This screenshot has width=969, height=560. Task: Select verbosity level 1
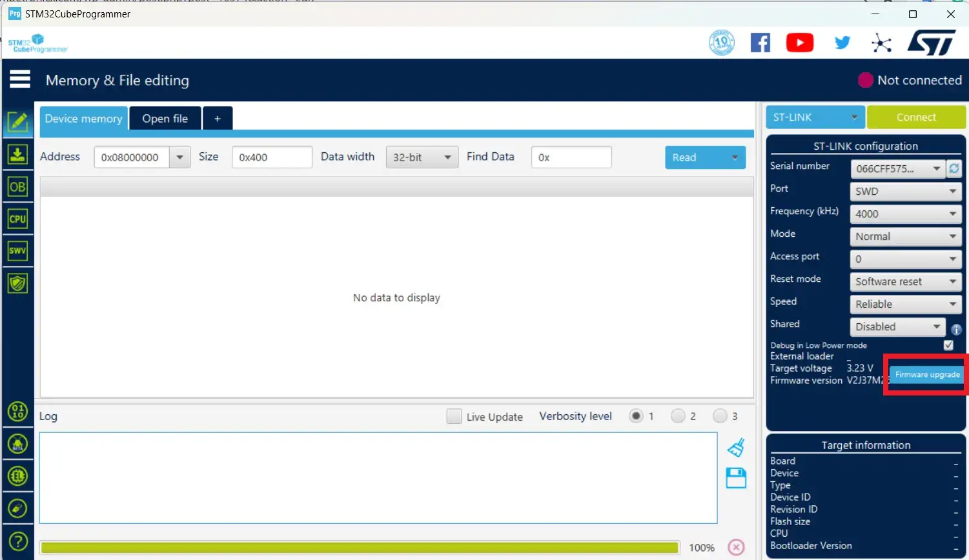tap(636, 416)
